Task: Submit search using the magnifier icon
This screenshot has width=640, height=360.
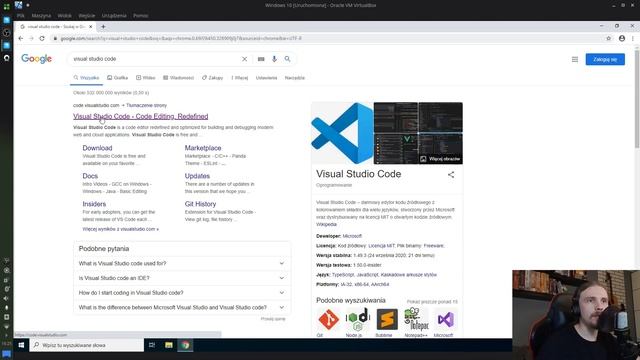Action: point(287,59)
